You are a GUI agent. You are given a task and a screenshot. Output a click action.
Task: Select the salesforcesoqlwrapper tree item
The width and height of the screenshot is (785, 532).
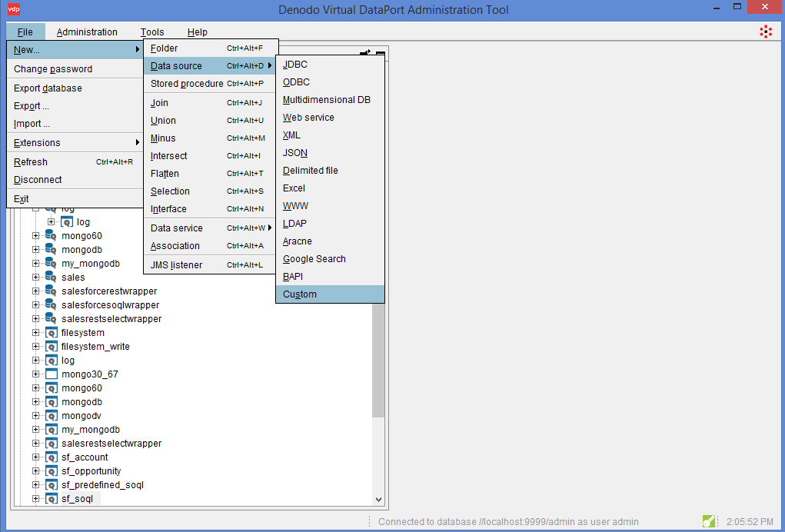point(110,304)
